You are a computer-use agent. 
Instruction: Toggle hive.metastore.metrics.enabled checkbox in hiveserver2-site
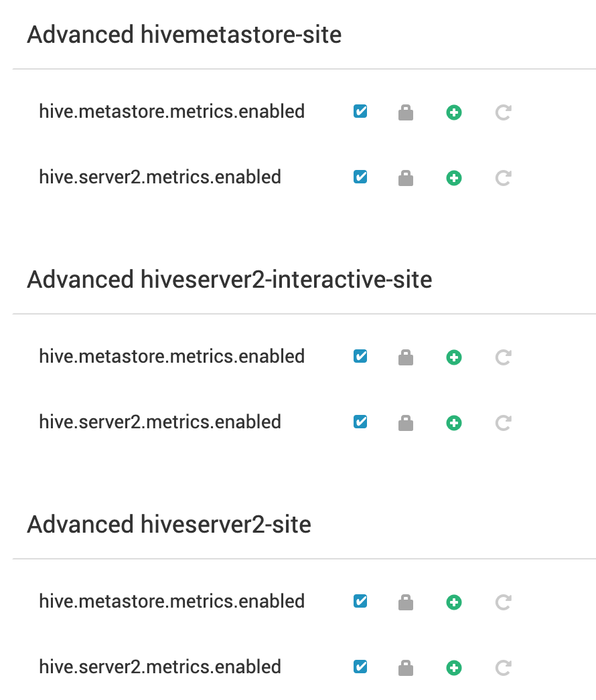(360, 602)
